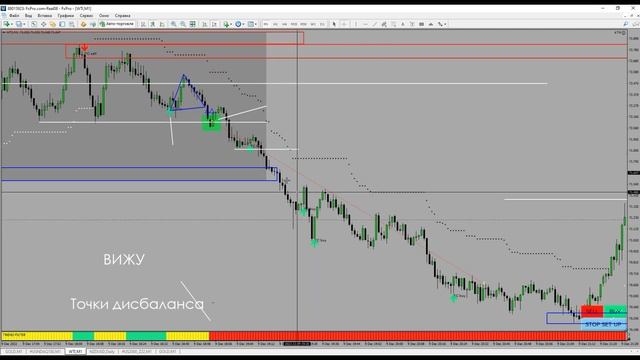Toggle the Авто-торговля button

(117, 24)
